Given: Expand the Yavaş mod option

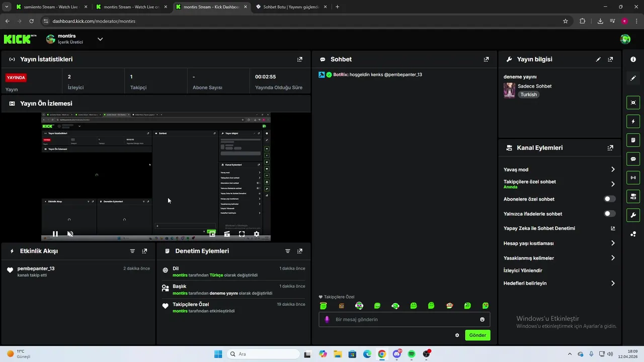Looking at the screenshot, I should 613,169.
